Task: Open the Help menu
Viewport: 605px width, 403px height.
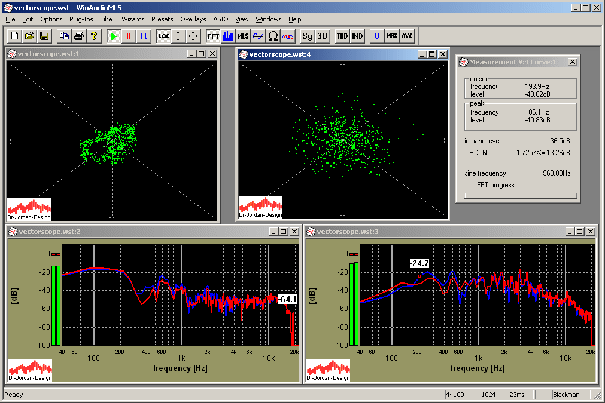Action: click(293, 20)
